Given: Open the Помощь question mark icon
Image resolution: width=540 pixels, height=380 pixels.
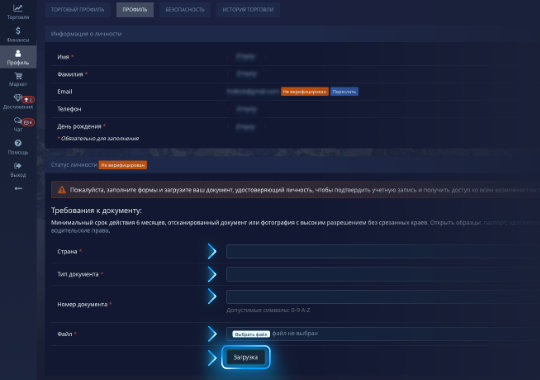Looking at the screenshot, I should (18, 143).
